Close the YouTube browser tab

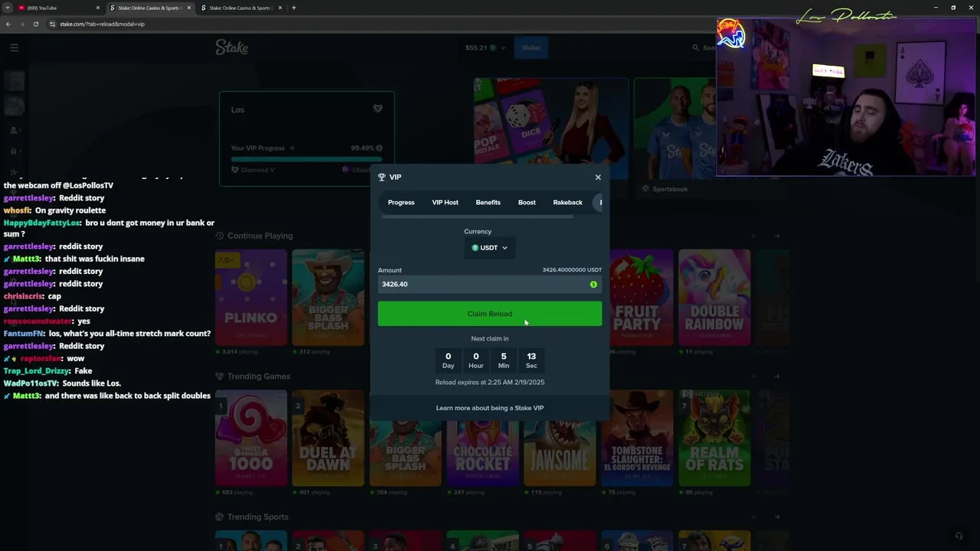tap(98, 8)
